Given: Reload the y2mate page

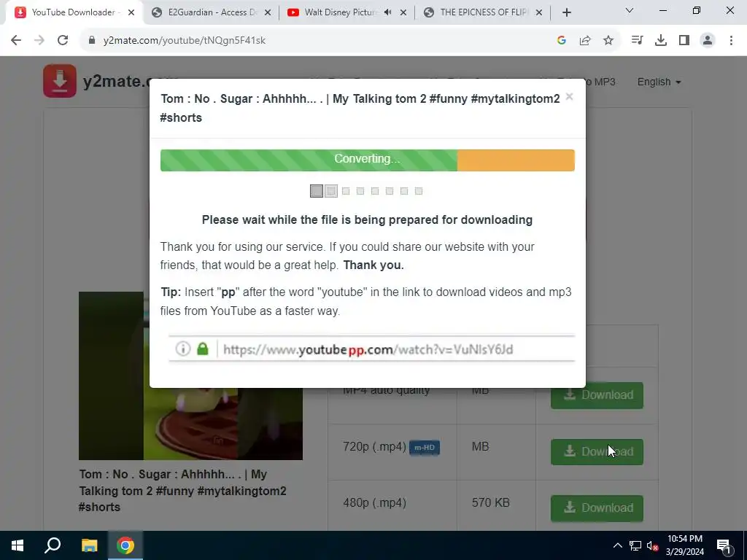Looking at the screenshot, I should click(63, 41).
